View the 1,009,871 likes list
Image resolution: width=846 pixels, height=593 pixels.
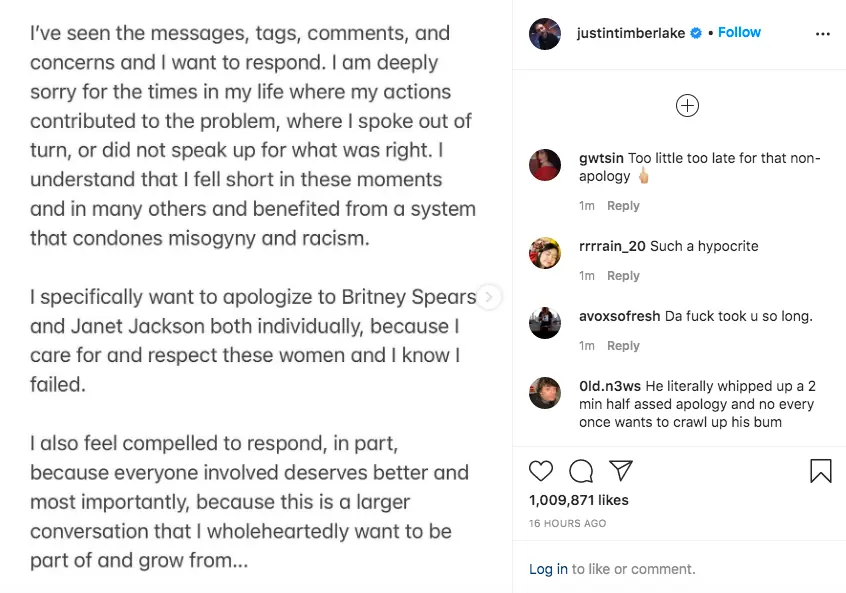[578, 500]
